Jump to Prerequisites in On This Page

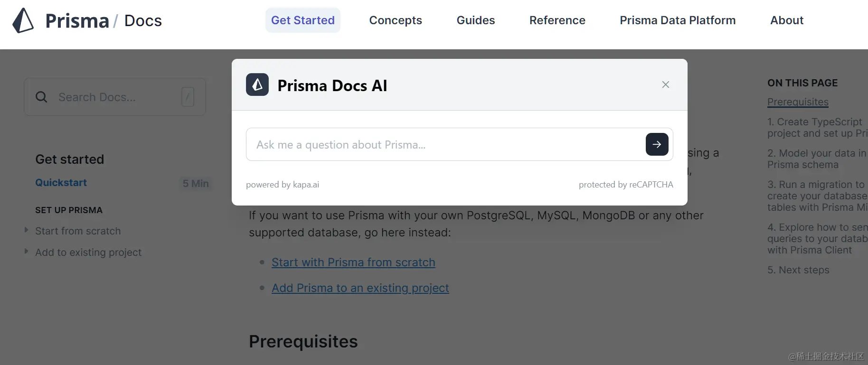798,102
